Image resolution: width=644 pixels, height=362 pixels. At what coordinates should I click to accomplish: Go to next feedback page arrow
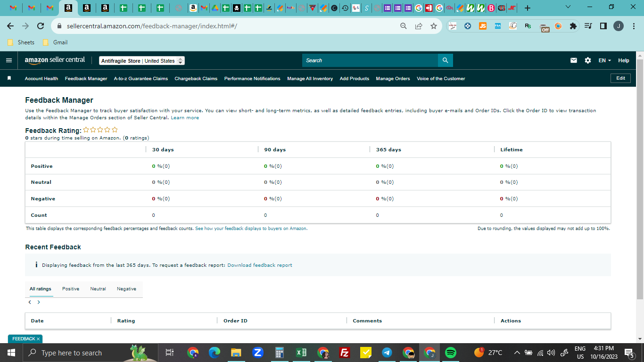click(39, 302)
